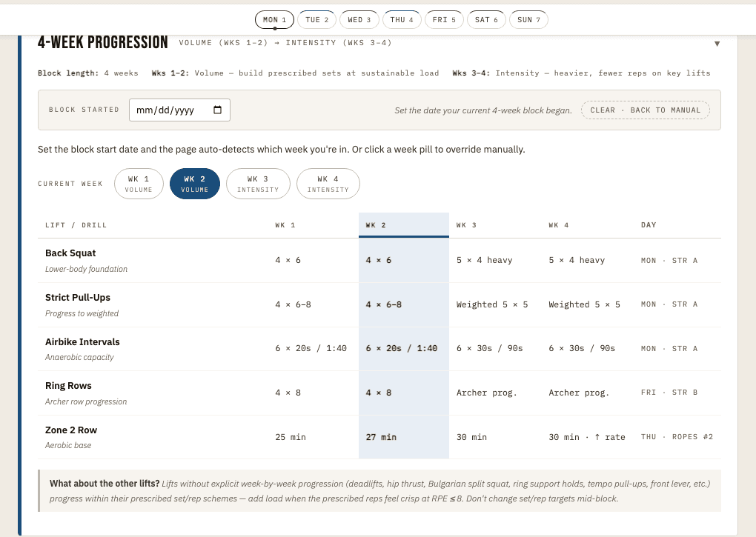Switch to SAT 6 day tab
This screenshot has width=756, height=537.
tap(486, 20)
